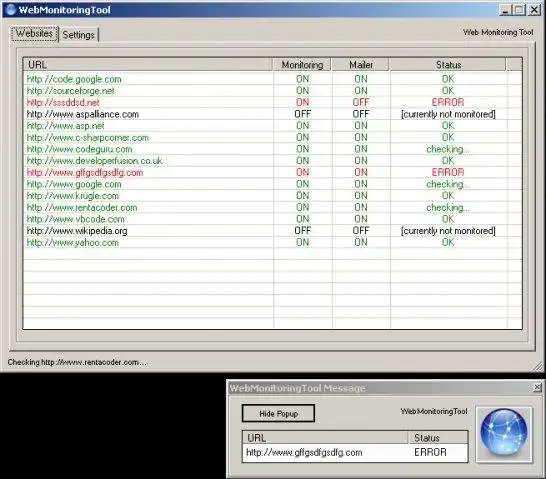Click OK status for code.google.com
Image resolution: width=546 pixels, height=479 pixels.
coord(448,79)
